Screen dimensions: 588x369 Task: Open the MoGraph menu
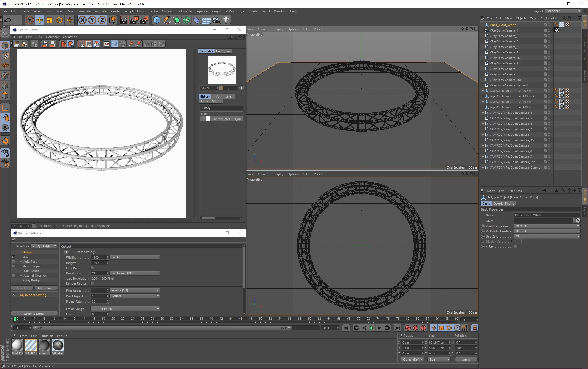click(168, 11)
